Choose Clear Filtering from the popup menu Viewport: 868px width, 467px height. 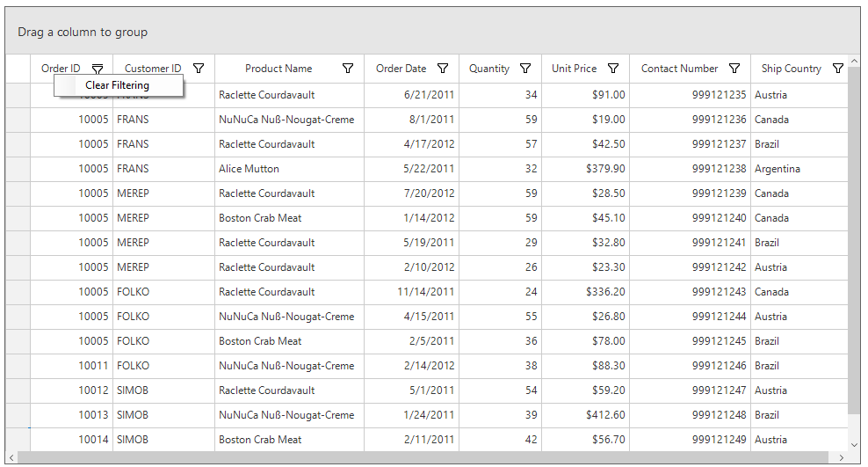[118, 85]
